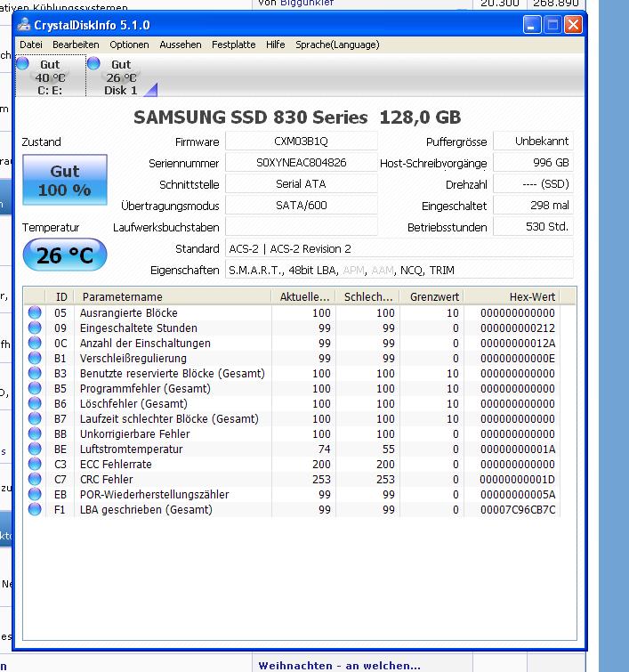Open the Festplatte menu
This screenshot has height=672, width=629.
(233, 45)
